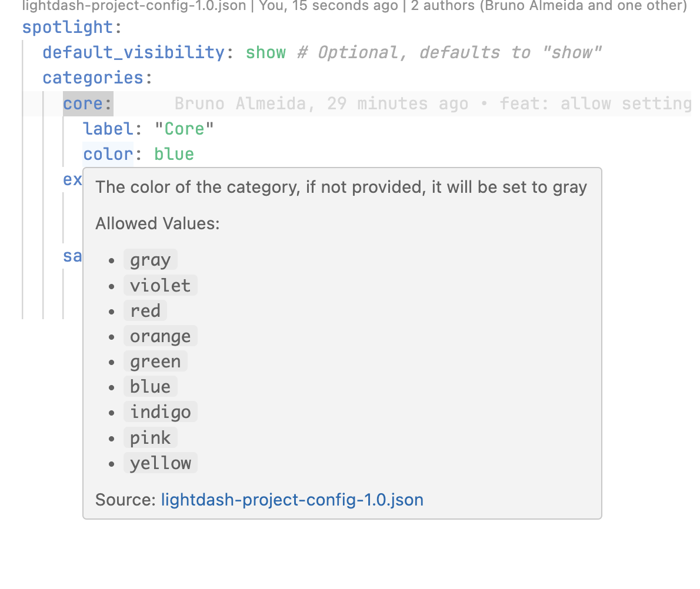Screen dimensions: 700x589
Task: Click green in the allowed values list
Action: [155, 362]
